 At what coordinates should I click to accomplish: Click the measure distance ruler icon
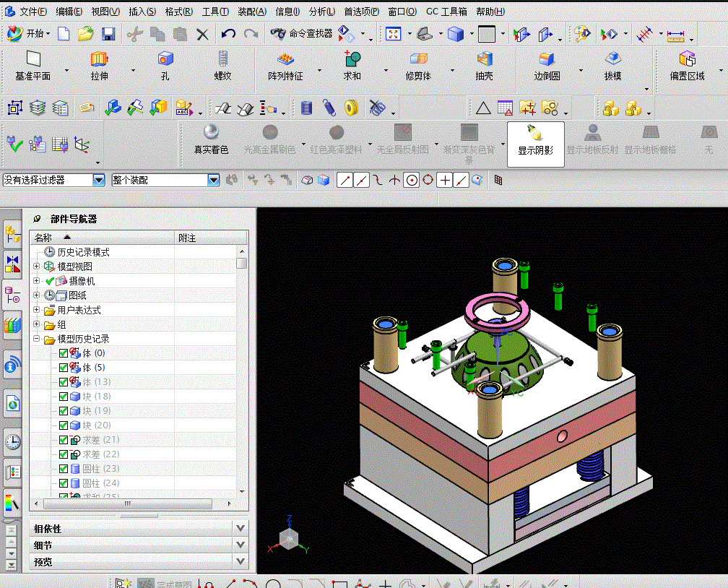pyautogui.click(x=675, y=35)
